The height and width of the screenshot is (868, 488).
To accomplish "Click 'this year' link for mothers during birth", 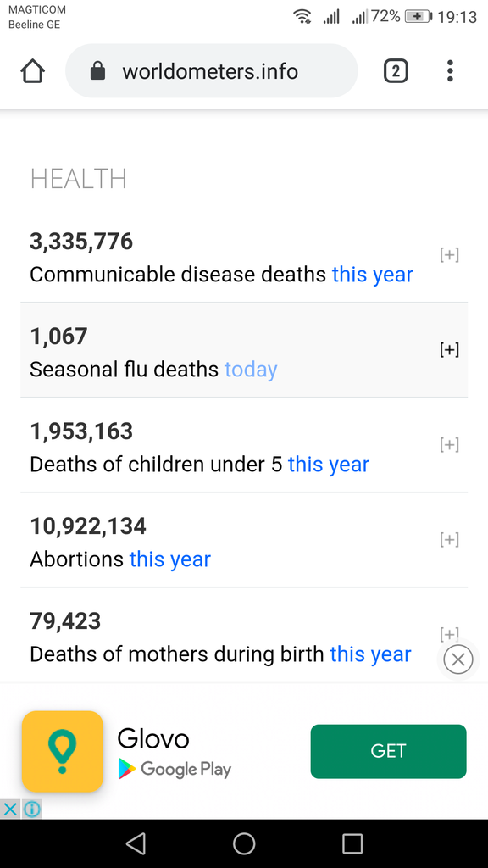I will [371, 654].
